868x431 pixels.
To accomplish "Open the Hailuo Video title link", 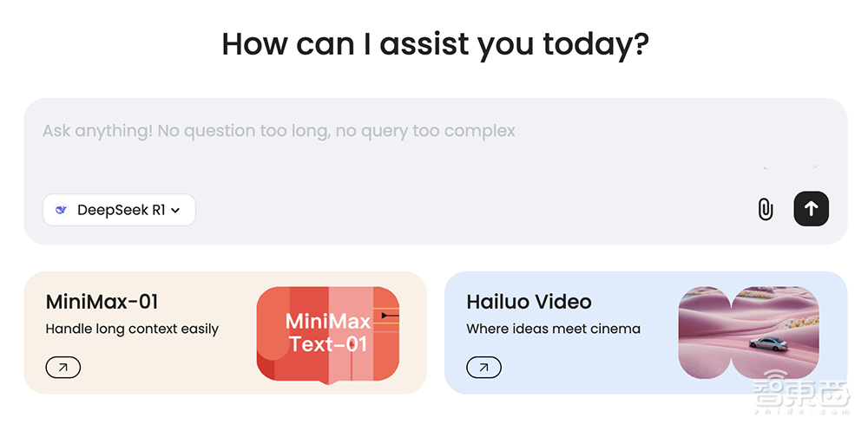I will coord(529,302).
